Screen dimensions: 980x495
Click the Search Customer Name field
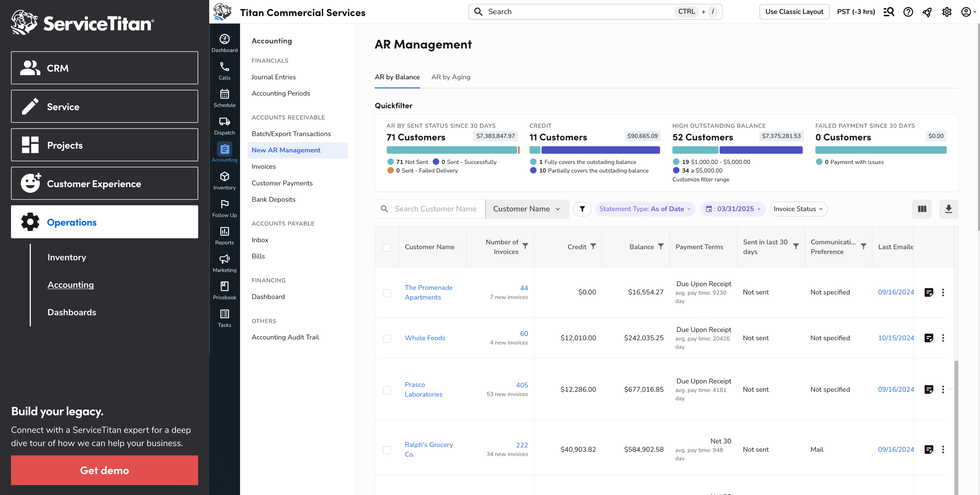click(435, 209)
